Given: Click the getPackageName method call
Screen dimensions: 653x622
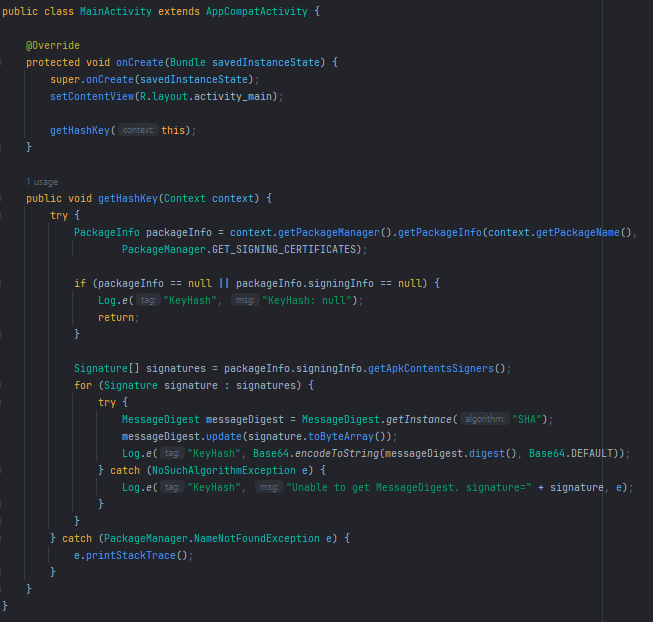Looking at the screenshot, I should pos(578,232).
